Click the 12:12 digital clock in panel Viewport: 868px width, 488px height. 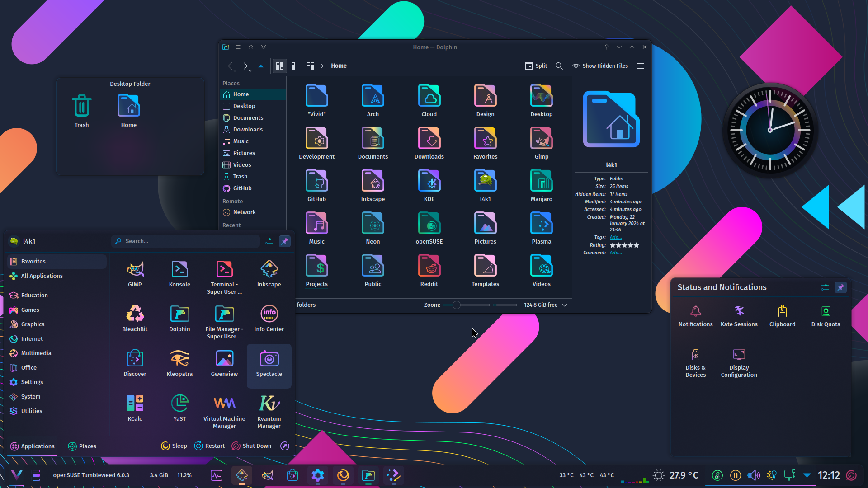(x=829, y=475)
